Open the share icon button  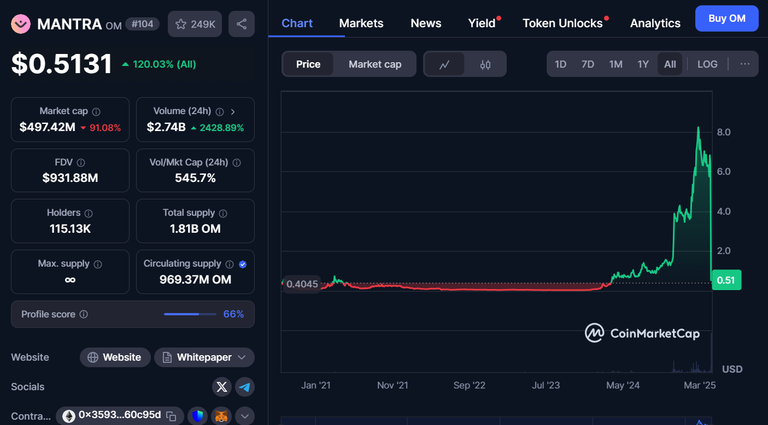(241, 24)
